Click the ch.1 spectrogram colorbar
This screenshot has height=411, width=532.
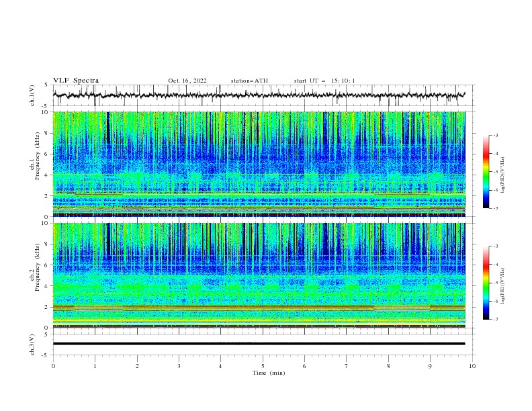[x=486, y=171]
